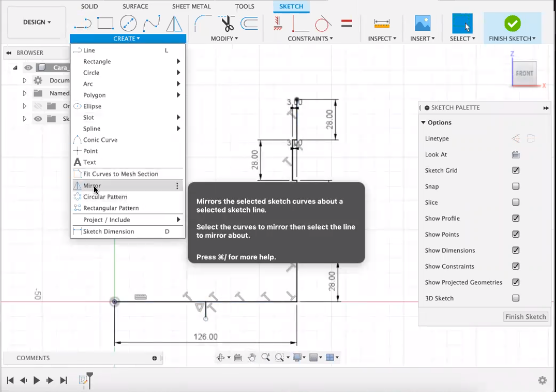This screenshot has width=556, height=392.
Task: Add a comment with plus icon
Action: [154, 358]
